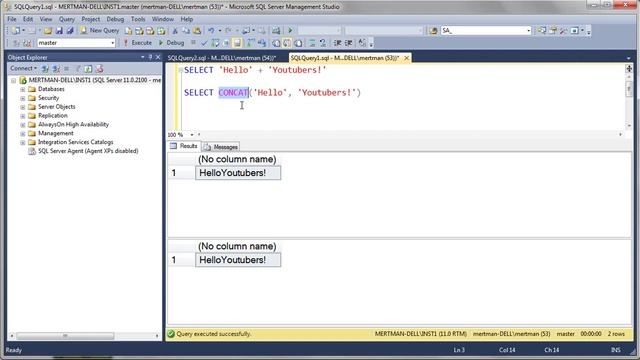Viewport: 640px width, 360px height.
Task: Open the Edit menu
Action: [x=28, y=19]
